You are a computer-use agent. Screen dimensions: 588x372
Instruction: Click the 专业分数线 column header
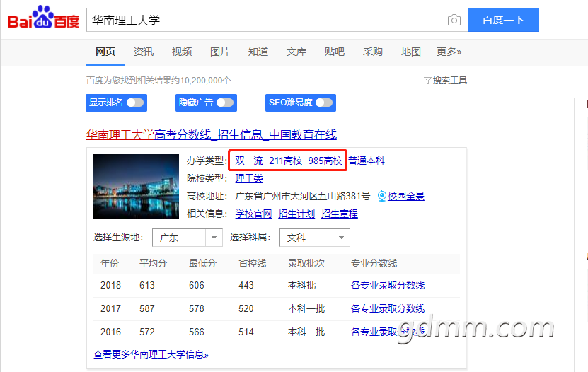(x=374, y=263)
